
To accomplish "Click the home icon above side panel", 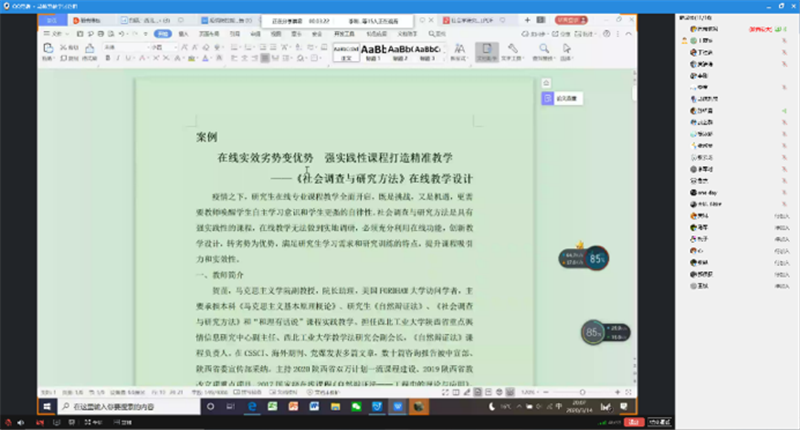I will 546,83.
